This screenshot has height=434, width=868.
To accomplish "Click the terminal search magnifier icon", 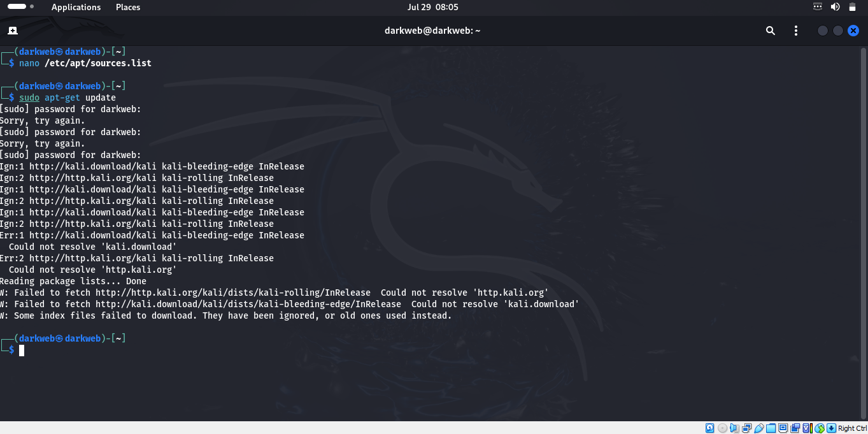I will (x=771, y=31).
